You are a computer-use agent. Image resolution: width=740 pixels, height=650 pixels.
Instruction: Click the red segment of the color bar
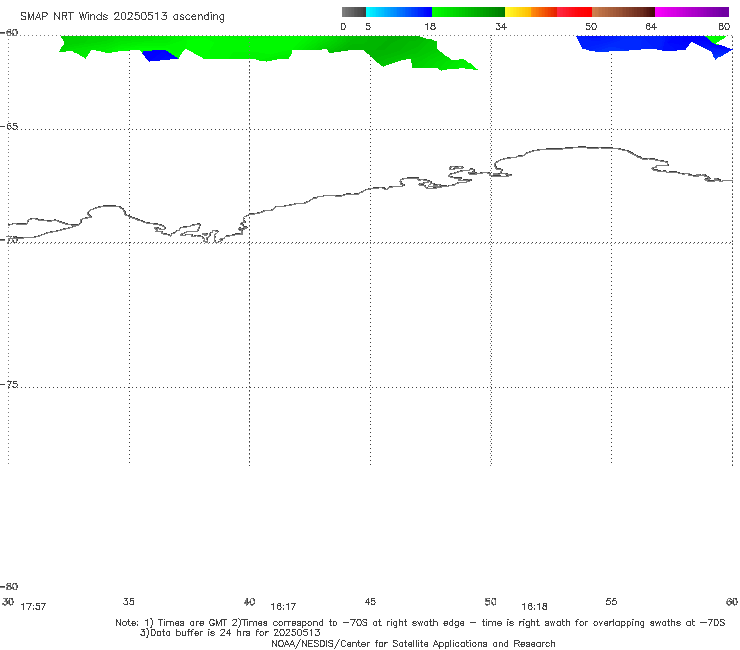(x=574, y=12)
